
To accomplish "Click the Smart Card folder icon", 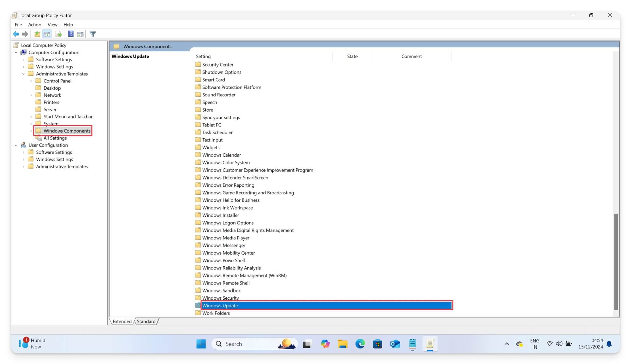I will click(x=198, y=79).
